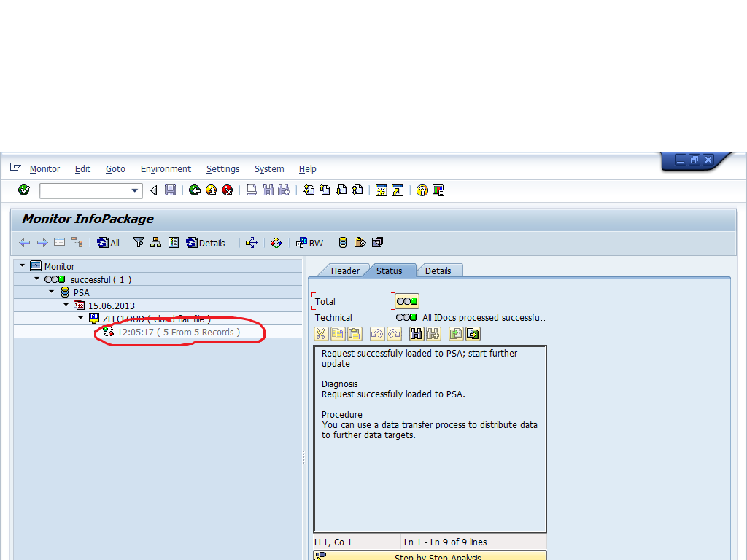
Task: Select the Refresh All icon
Action: tap(103, 243)
